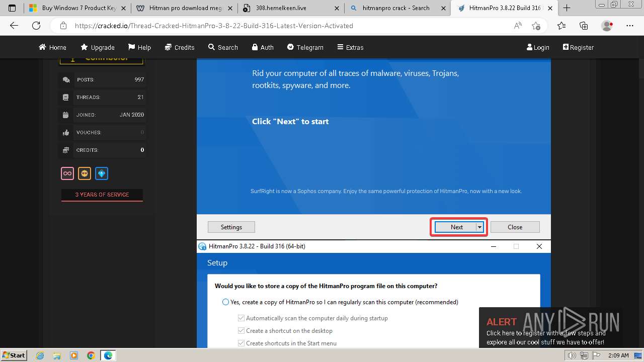This screenshot has width=644, height=362.
Task: Open a new browser tab
Action: (567, 8)
